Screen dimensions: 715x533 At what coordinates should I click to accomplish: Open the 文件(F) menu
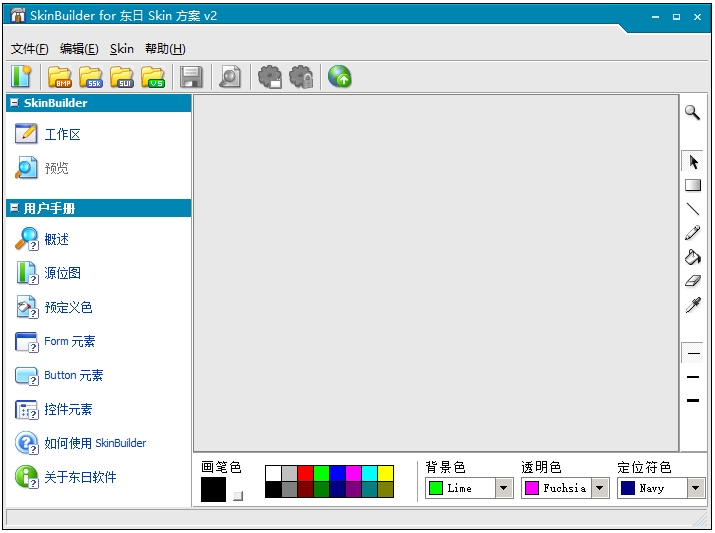(29, 49)
